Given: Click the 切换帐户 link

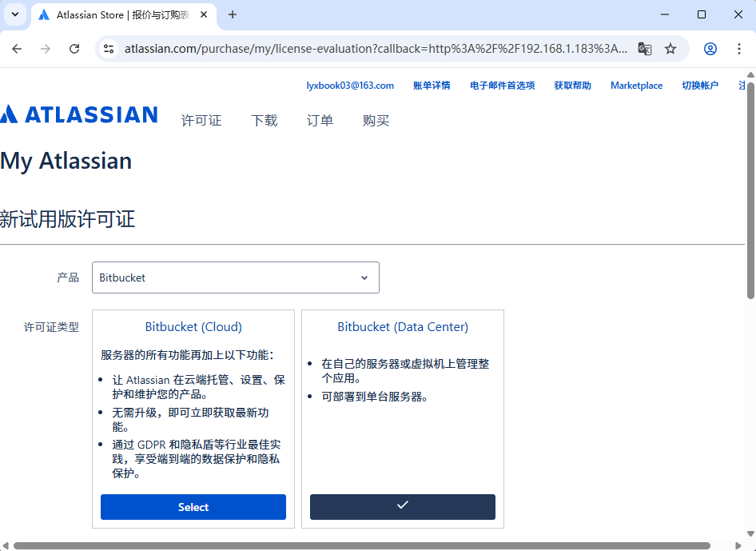Looking at the screenshot, I should coord(700,86).
